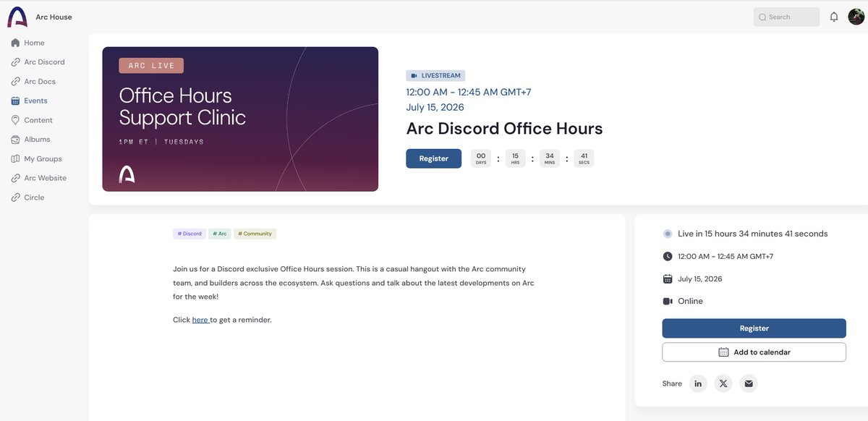Viewport: 868px width, 421px height.
Task: Click the link icon beside Arc Discord
Action: pyautogui.click(x=16, y=62)
